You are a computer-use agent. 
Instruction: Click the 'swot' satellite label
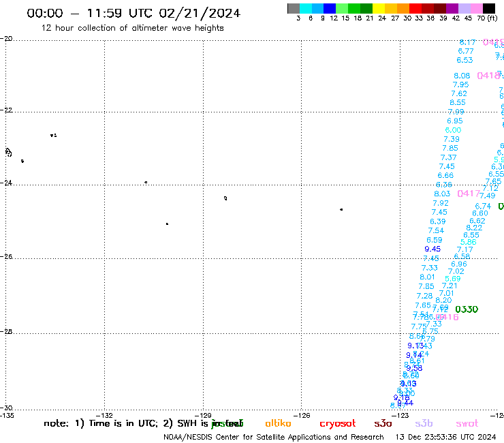coord(467,423)
